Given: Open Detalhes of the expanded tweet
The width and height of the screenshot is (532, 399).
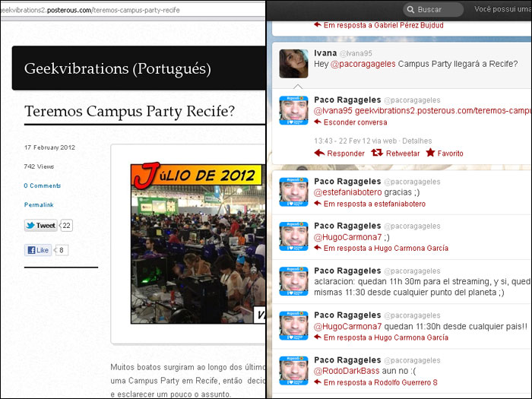Looking at the screenshot, I should point(417,141).
